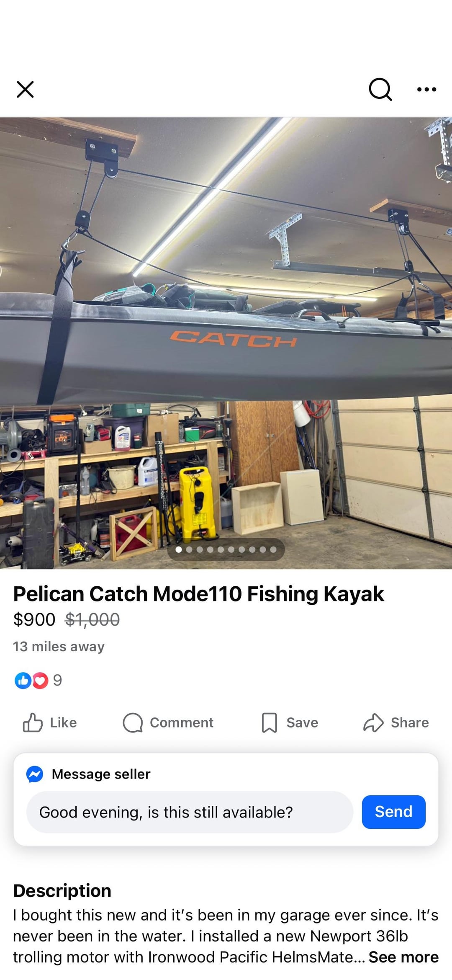452x980 pixels.
Task: Send the message with the Send button
Action: point(393,812)
